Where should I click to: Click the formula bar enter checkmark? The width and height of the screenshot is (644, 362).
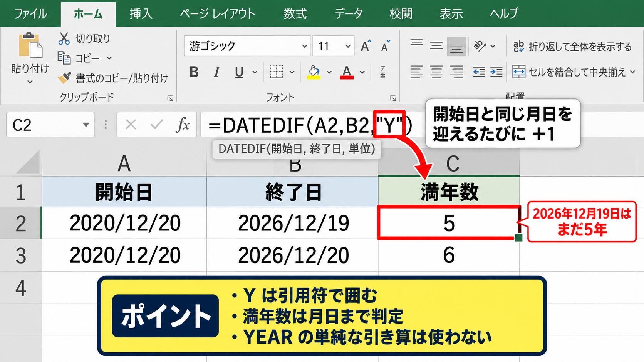click(156, 125)
